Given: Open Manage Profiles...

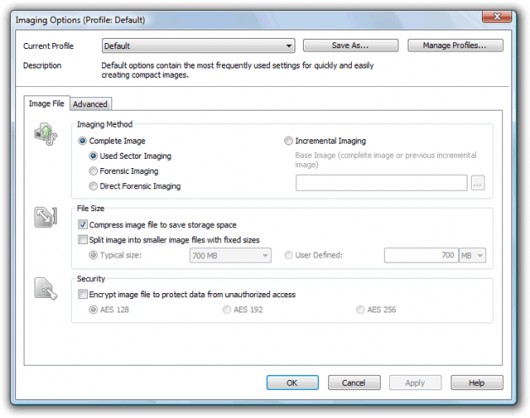Looking at the screenshot, I should [455, 45].
